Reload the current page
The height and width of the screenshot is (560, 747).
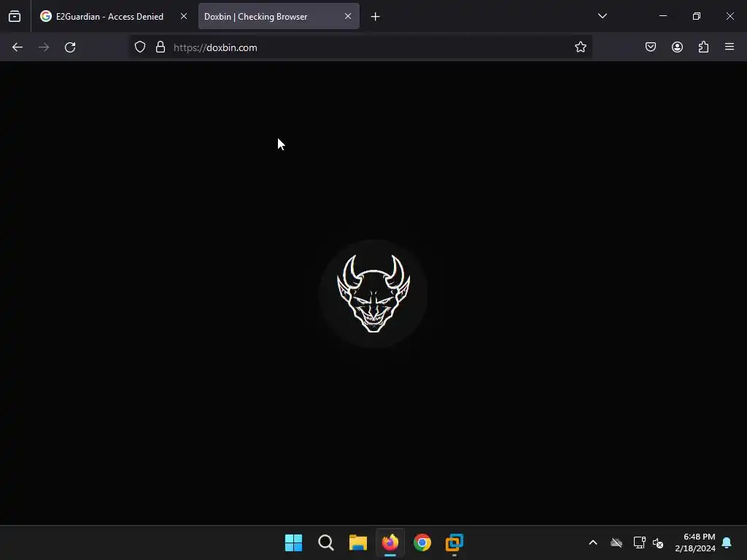tap(70, 47)
